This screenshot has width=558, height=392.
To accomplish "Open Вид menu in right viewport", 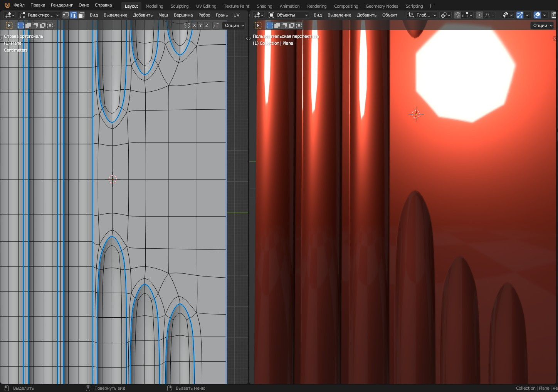I will [318, 15].
